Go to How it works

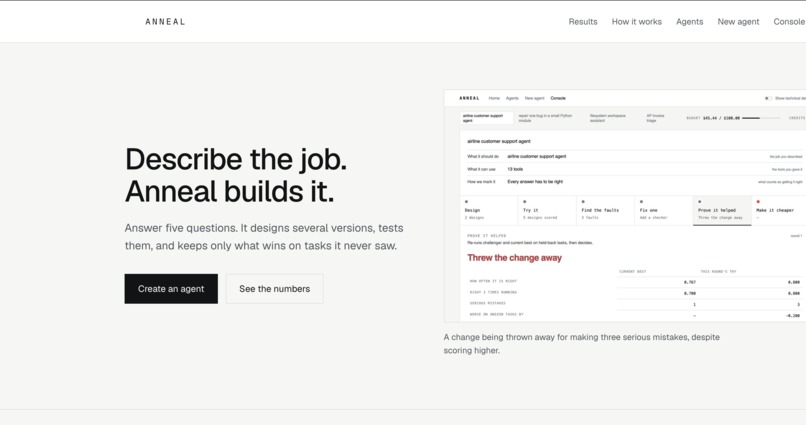[636, 22]
